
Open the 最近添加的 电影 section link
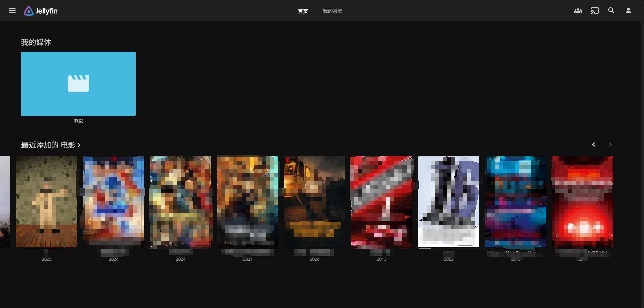(48, 145)
